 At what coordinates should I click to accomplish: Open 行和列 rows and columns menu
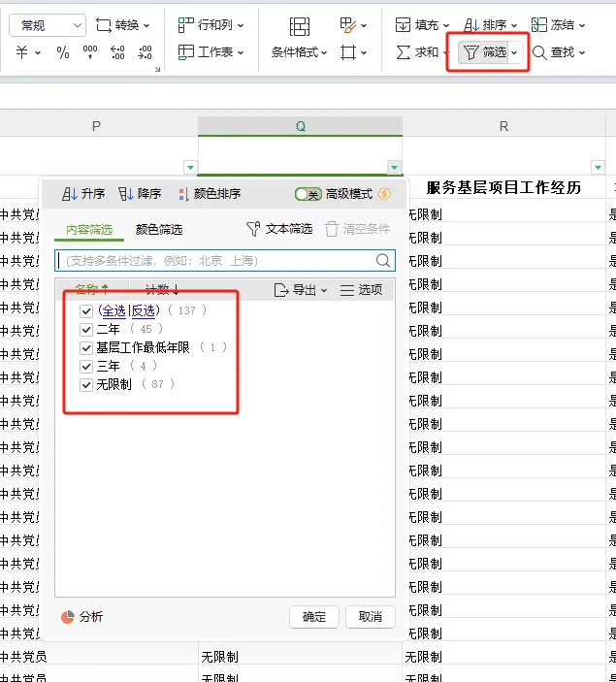(211, 25)
